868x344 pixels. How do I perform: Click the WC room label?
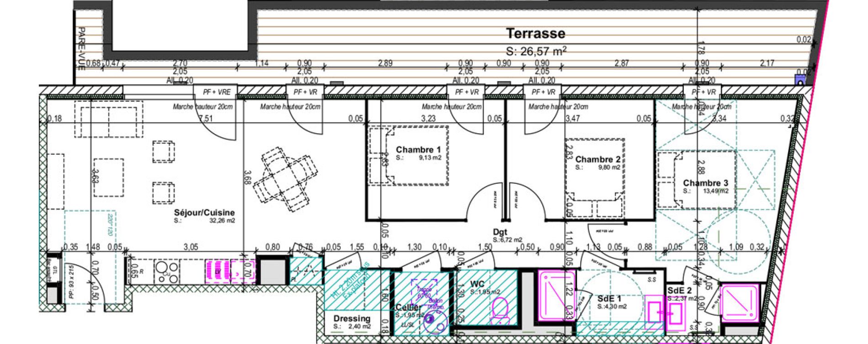click(x=477, y=284)
